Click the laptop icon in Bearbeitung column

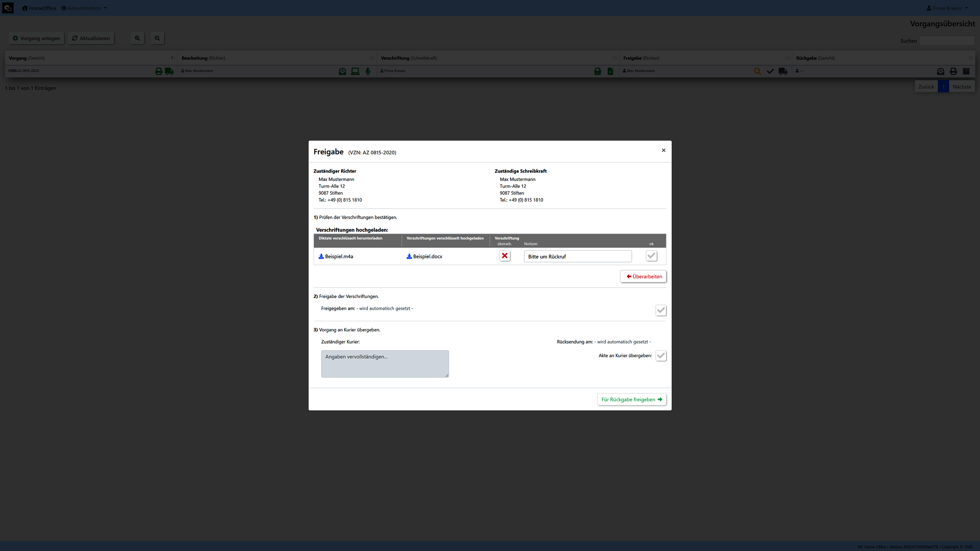tap(355, 71)
